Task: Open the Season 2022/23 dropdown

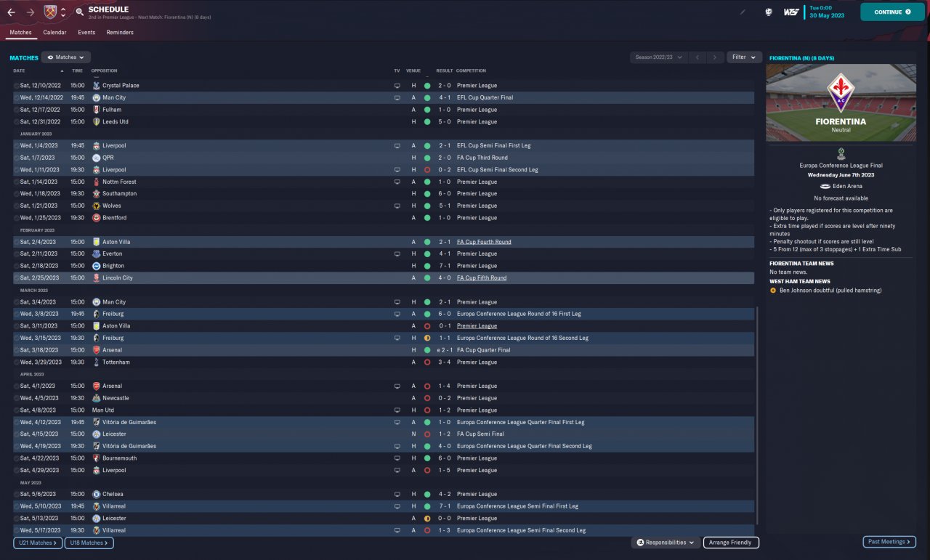Action: click(658, 57)
